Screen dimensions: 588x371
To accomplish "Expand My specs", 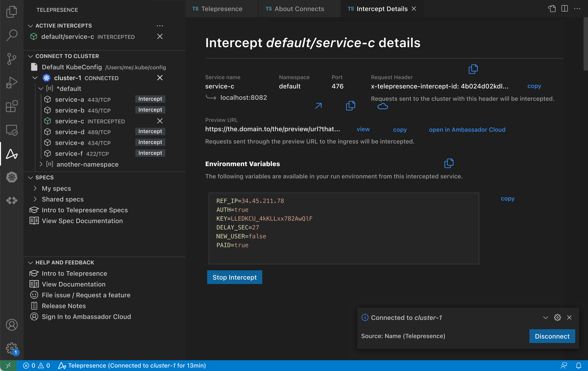I will (35, 188).
